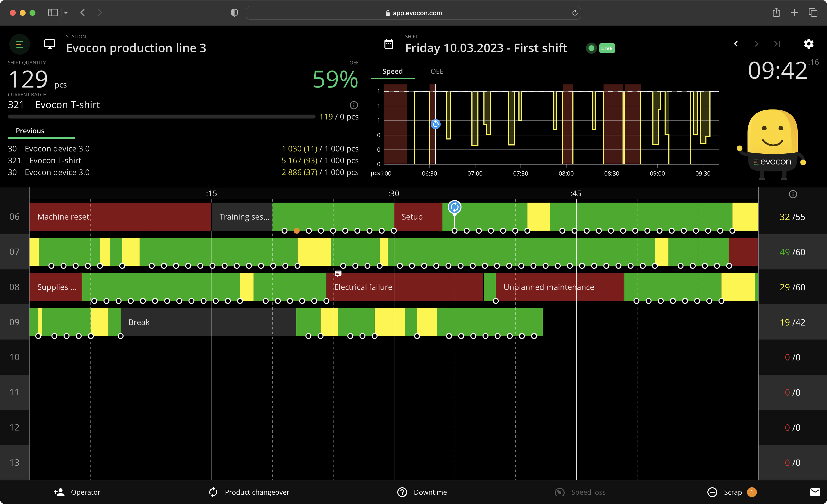Screen dimensions: 827x504
Task: Click the Speed loss icon
Action: (559, 492)
